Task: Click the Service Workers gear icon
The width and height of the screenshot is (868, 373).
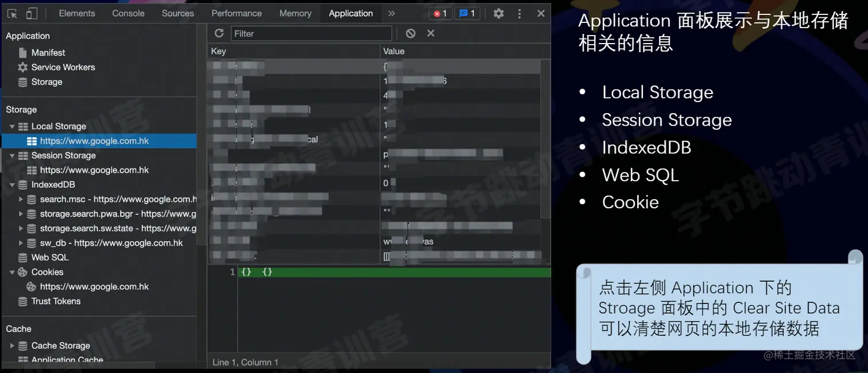Action: click(23, 67)
